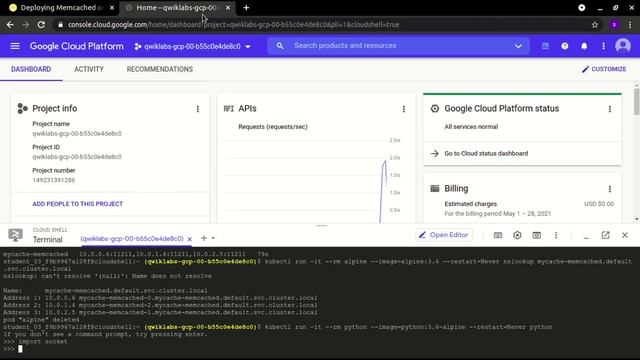Open the notifications bell
640x360 pixels.
coord(584,46)
